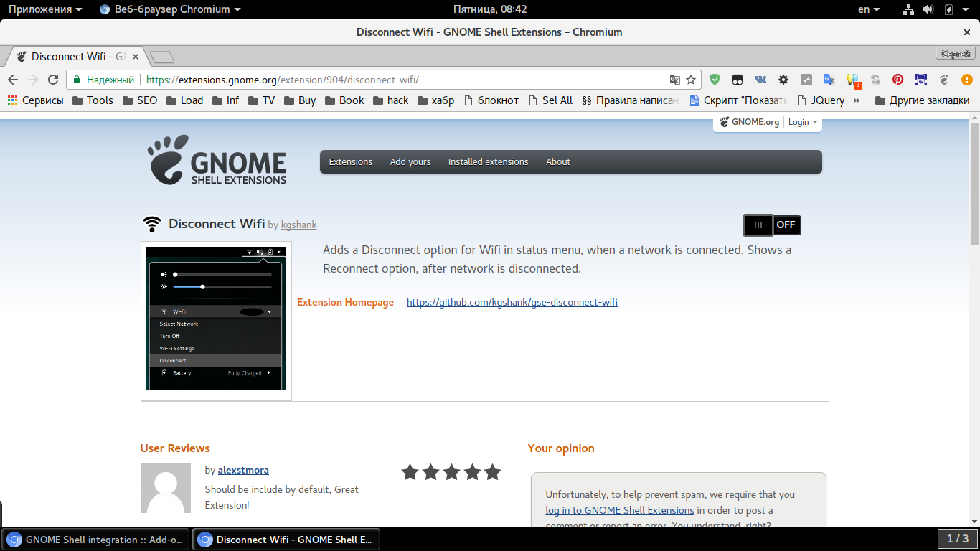The height and width of the screenshot is (551, 980).
Task: Open a new tab with the tab button
Action: tap(161, 57)
